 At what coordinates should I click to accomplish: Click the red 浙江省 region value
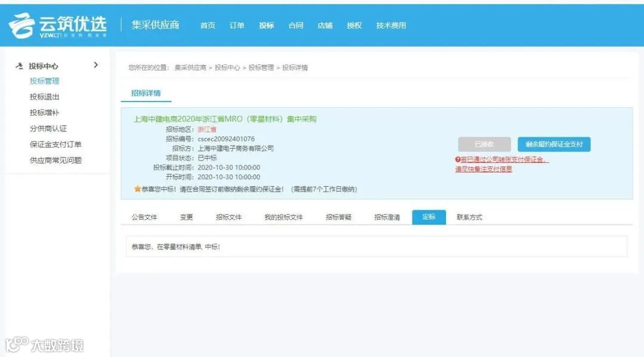click(x=207, y=130)
